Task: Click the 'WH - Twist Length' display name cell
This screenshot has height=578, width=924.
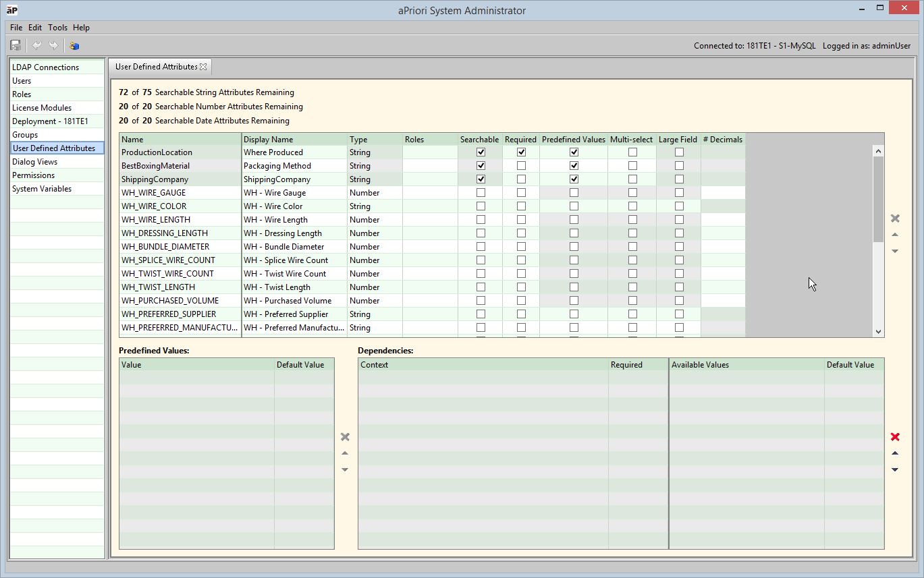Action: (x=294, y=287)
